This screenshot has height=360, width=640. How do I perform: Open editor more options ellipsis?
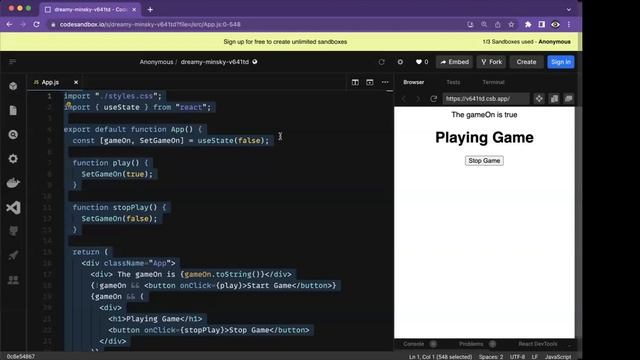coord(385,82)
